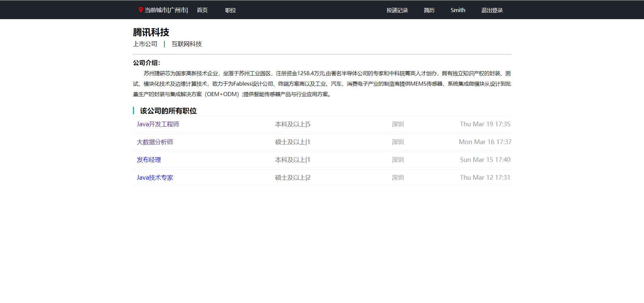Click the 互联网科技 industry label

(187, 44)
